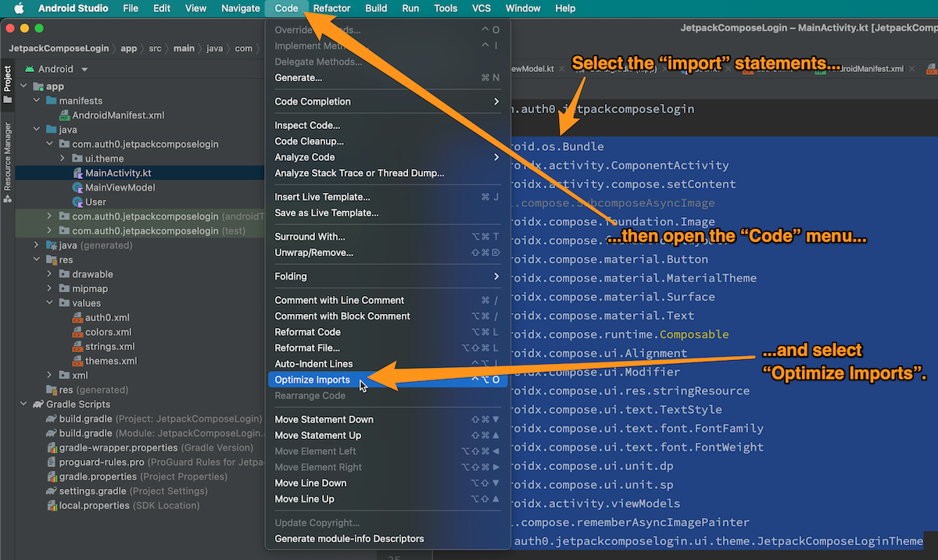Expand the ui.theme package
The height and width of the screenshot is (560, 938).
click(x=63, y=159)
